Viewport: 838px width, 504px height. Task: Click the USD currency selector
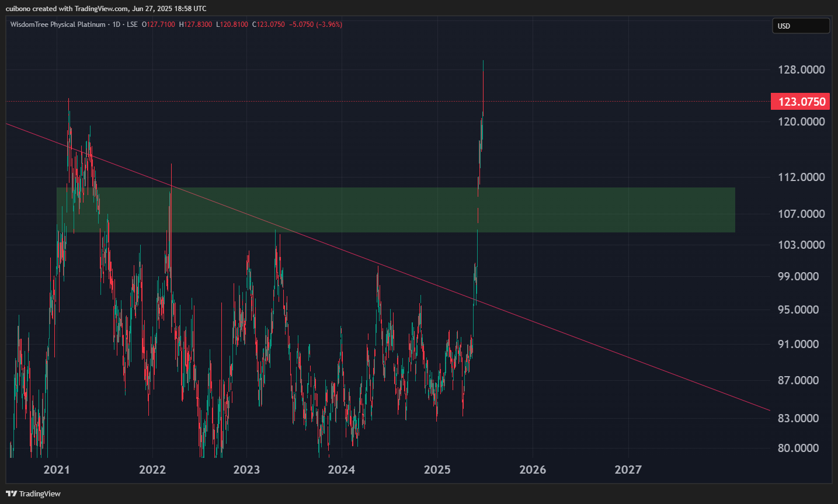tap(801, 26)
